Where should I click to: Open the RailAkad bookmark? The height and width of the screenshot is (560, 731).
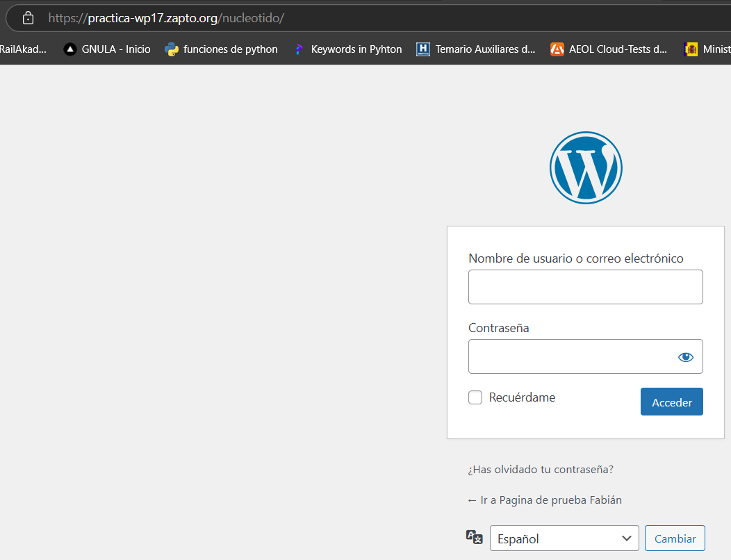click(x=23, y=49)
